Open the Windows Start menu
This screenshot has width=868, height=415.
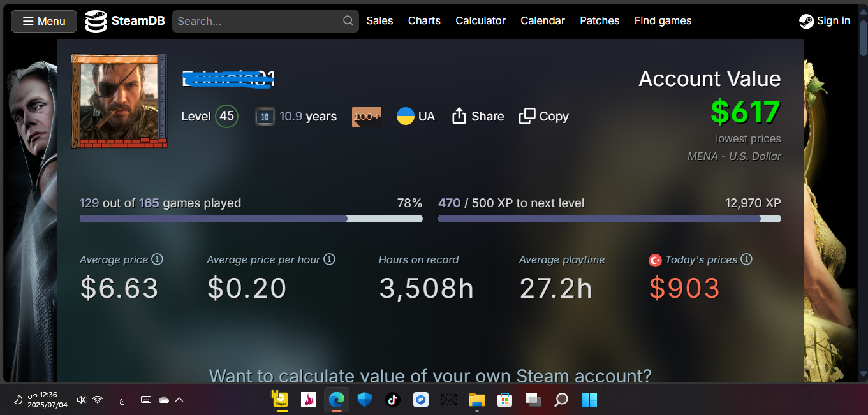click(589, 400)
